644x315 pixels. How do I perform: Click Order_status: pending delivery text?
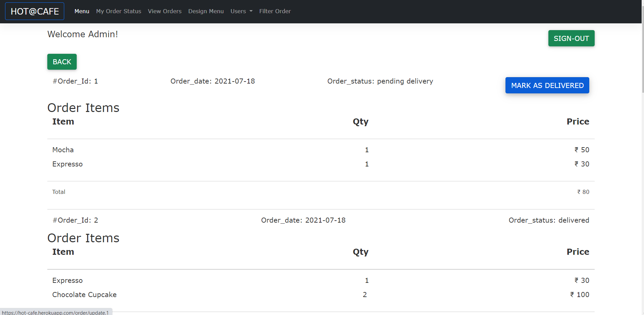pyautogui.click(x=380, y=81)
